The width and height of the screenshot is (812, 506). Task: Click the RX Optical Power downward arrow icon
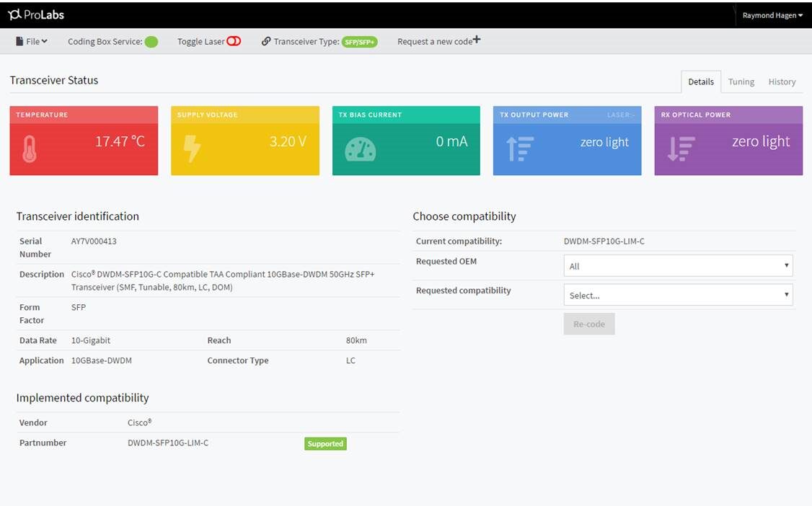(681, 148)
